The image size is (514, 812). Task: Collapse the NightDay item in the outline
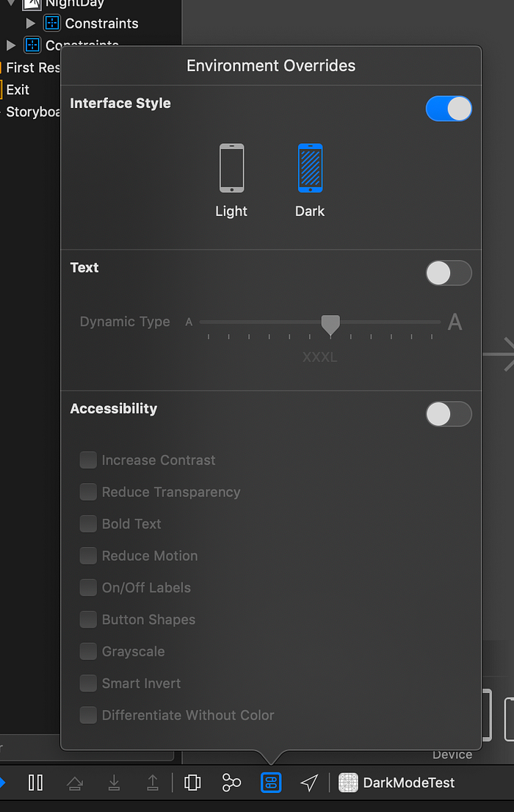(9, 3)
